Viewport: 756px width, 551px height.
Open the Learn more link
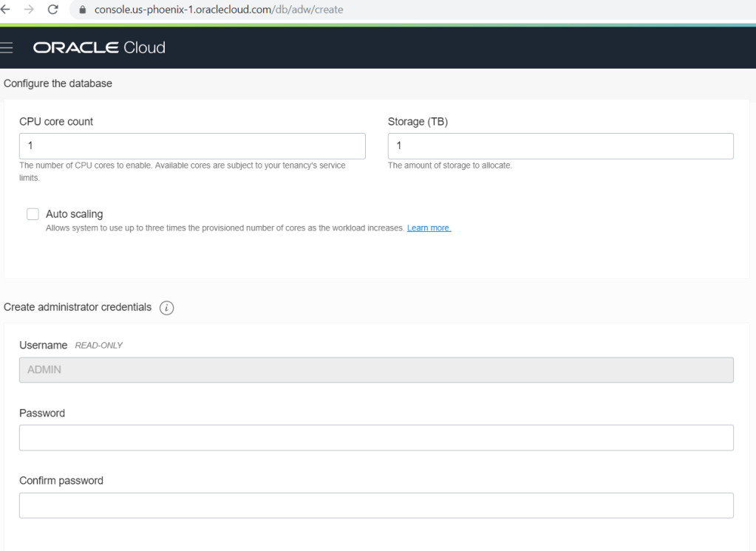click(429, 228)
